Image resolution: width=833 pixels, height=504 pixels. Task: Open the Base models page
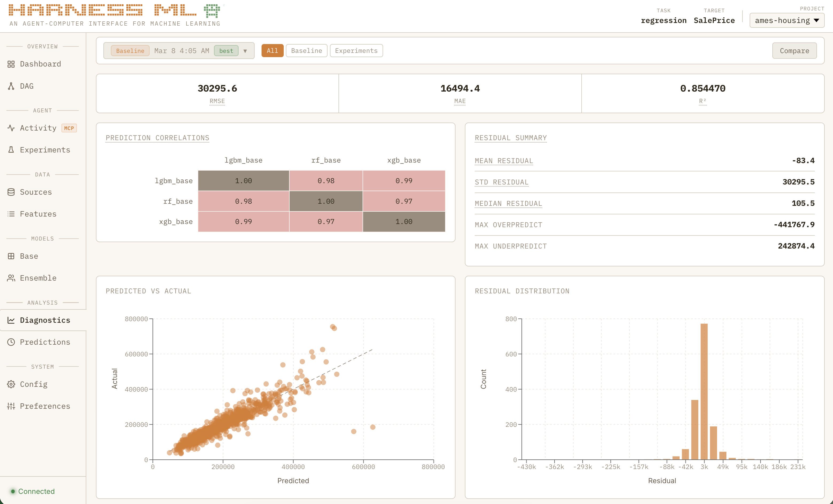pos(29,256)
